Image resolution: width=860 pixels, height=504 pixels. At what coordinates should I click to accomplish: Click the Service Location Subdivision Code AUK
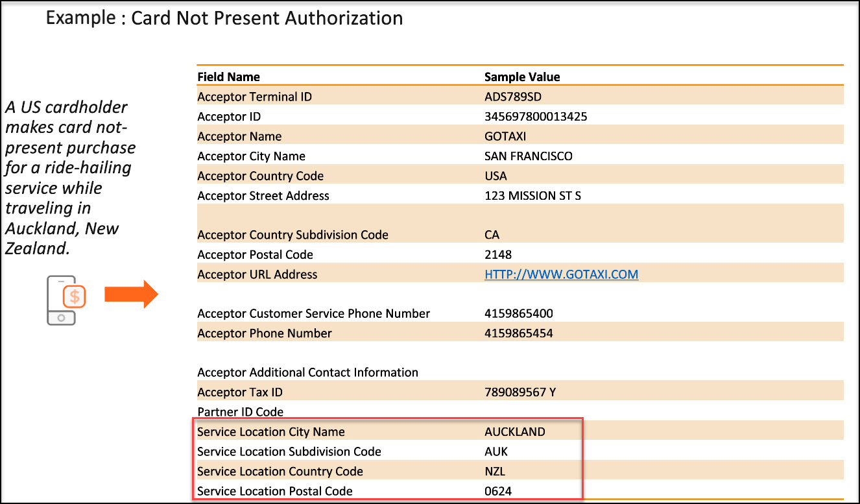point(496,451)
